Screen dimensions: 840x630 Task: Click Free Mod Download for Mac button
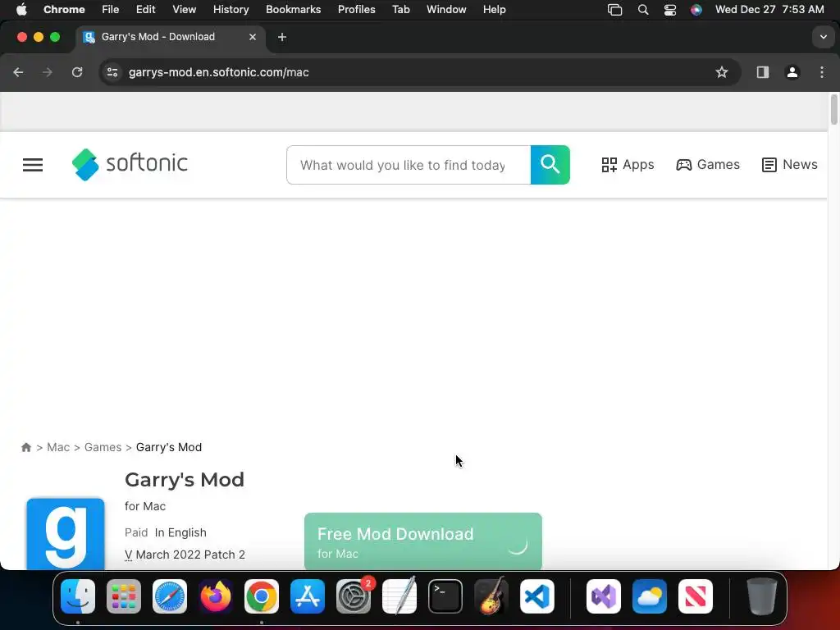423,541
